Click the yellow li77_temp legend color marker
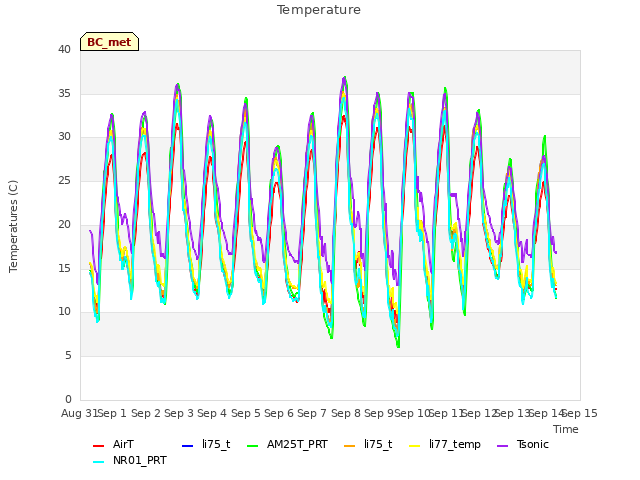 (415, 446)
